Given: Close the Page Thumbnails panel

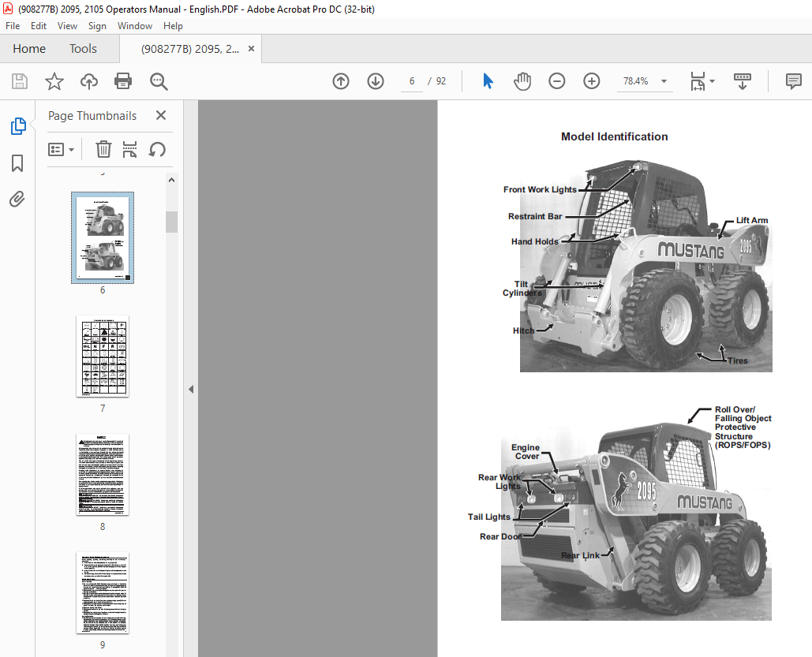Looking at the screenshot, I should (x=161, y=115).
